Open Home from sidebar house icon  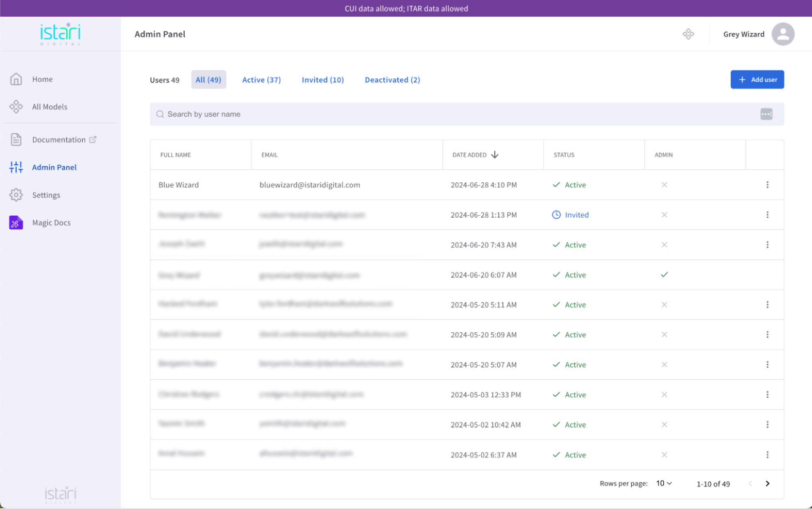[x=16, y=79]
